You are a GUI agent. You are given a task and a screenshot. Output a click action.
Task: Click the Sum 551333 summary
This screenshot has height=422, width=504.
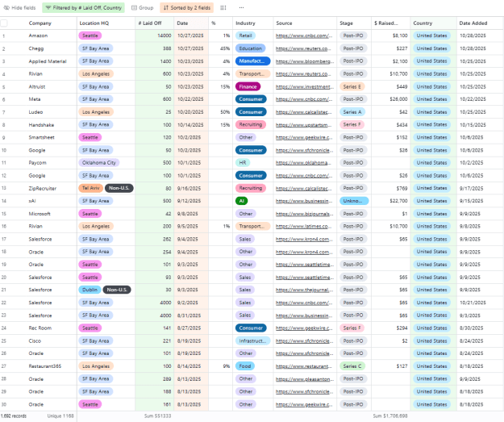(x=157, y=416)
